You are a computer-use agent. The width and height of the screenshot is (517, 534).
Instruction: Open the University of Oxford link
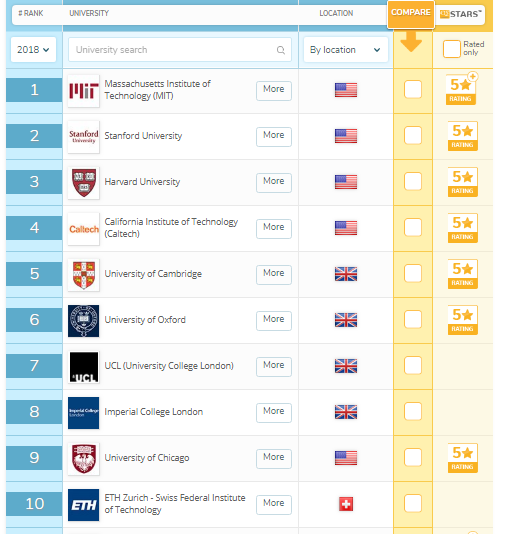(145, 320)
